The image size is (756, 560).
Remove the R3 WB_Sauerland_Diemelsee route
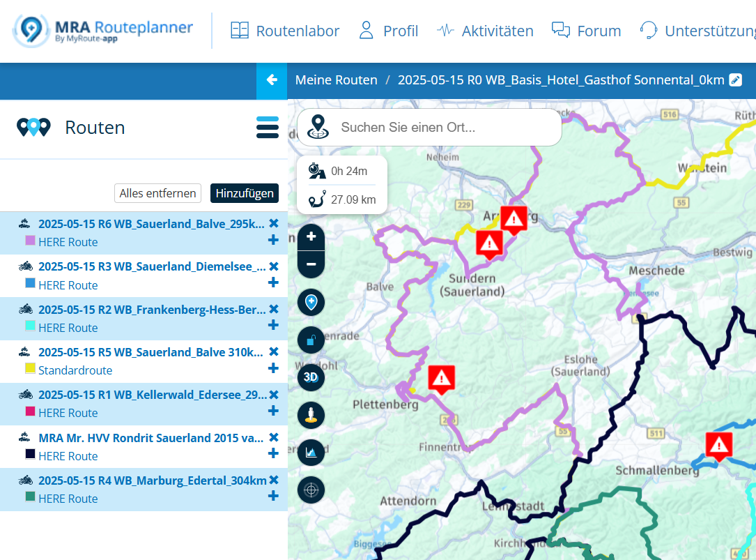tap(274, 266)
